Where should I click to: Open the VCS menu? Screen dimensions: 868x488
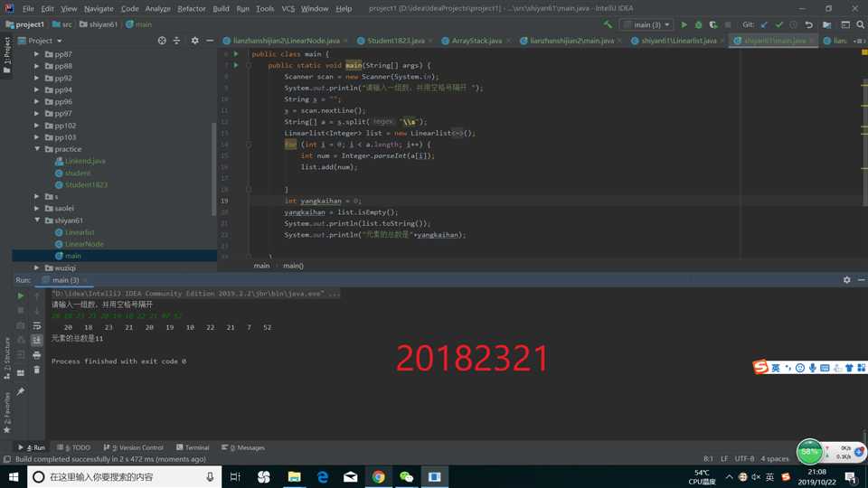(288, 8)
